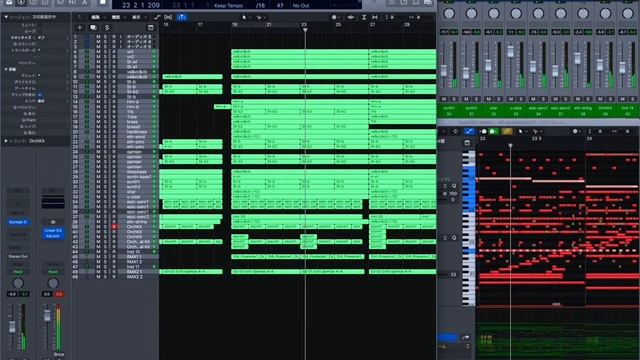The height and width of the screenshot is (360, 640).
Task: Click the right channel strip Read automation button
Action: pos(53,271)
